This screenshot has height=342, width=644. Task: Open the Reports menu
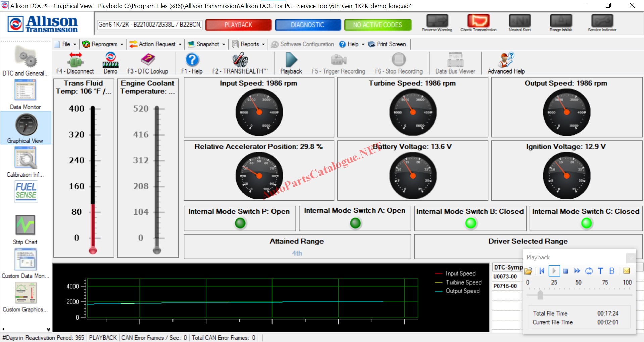pyautogui.click(x=249, y=44)
